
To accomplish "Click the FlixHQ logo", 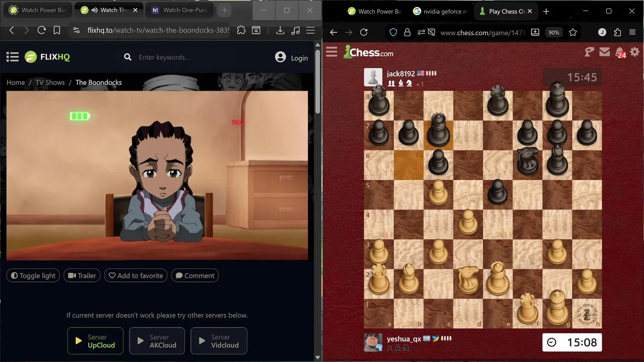I will [x=47, y=57].
